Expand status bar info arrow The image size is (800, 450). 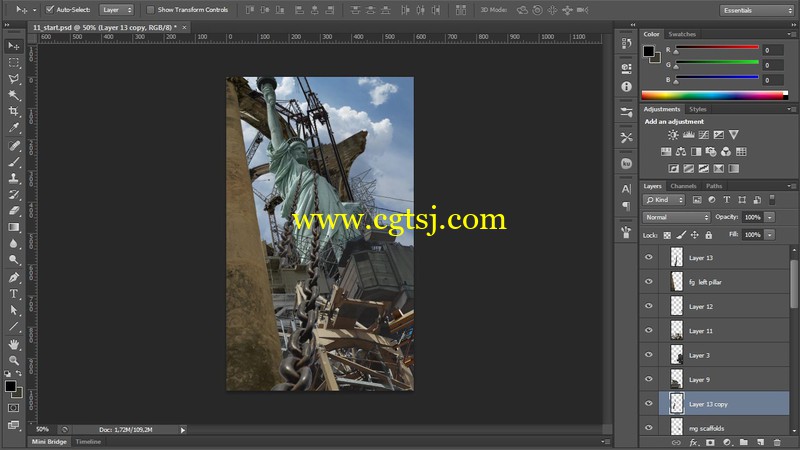coord(183,430)
